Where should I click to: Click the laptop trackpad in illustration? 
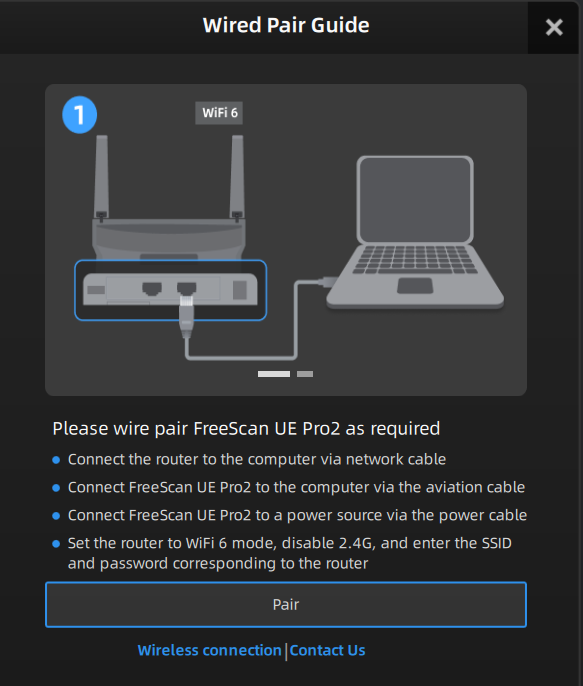[415, 286]
